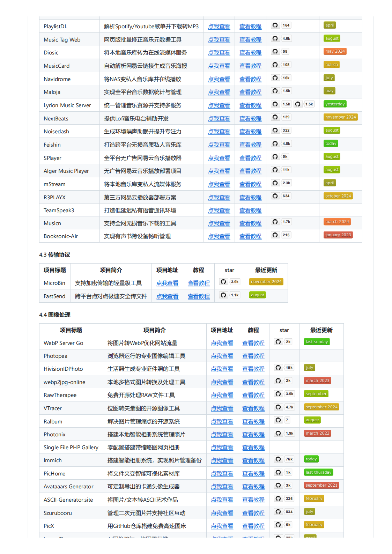Click the GitHub icon in MicroBin row

pos(223,282)
